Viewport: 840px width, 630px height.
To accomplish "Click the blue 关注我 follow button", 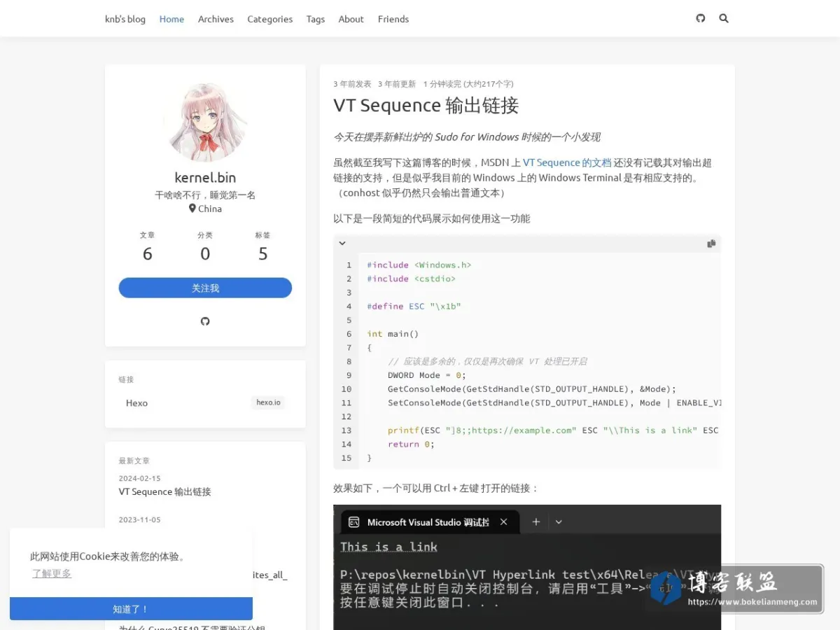I will pos(205,288).
